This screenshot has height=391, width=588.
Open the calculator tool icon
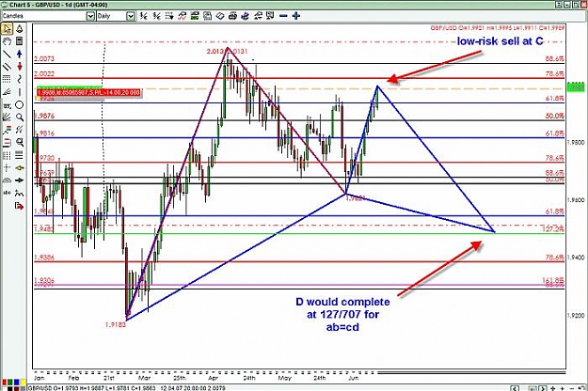[x=20, y=41]
